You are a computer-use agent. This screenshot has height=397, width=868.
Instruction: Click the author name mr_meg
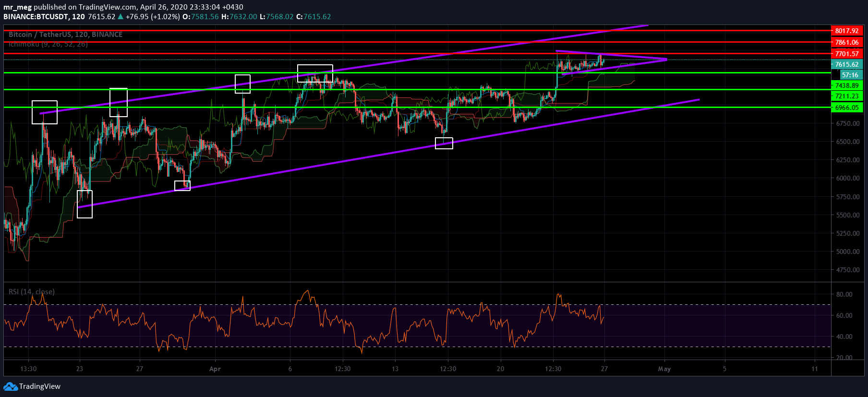click(17, 7)
